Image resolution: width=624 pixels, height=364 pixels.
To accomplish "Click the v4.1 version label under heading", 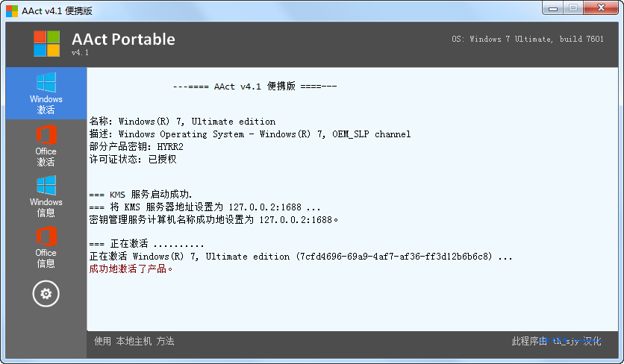I will click(80, 52).
